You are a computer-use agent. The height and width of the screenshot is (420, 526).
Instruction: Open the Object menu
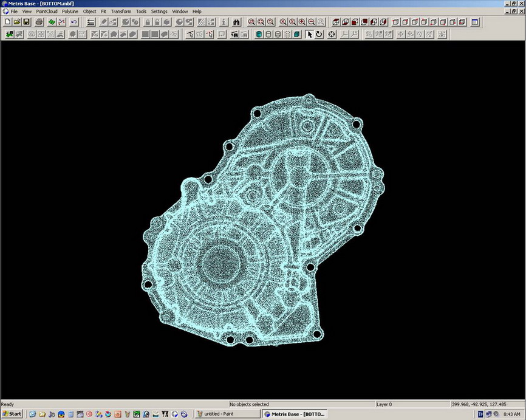tap(89, 12)
